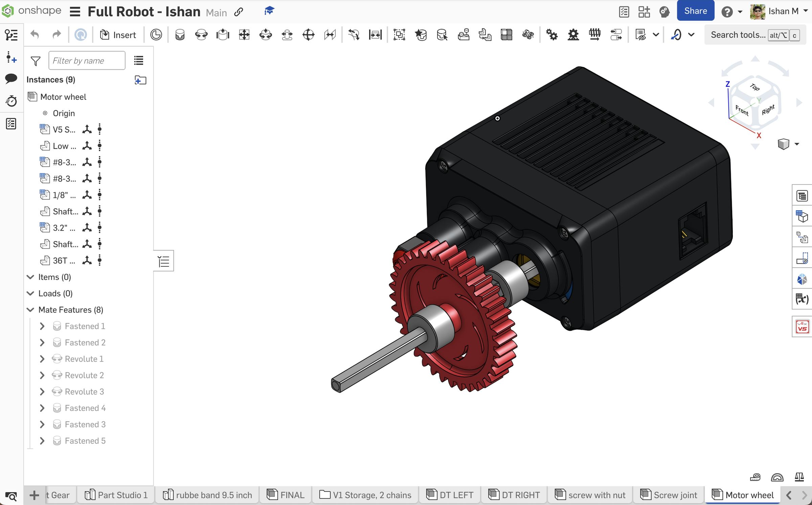Click the Measure tool icon
Viewport: 812px width, 505px height.
[755, 477]
